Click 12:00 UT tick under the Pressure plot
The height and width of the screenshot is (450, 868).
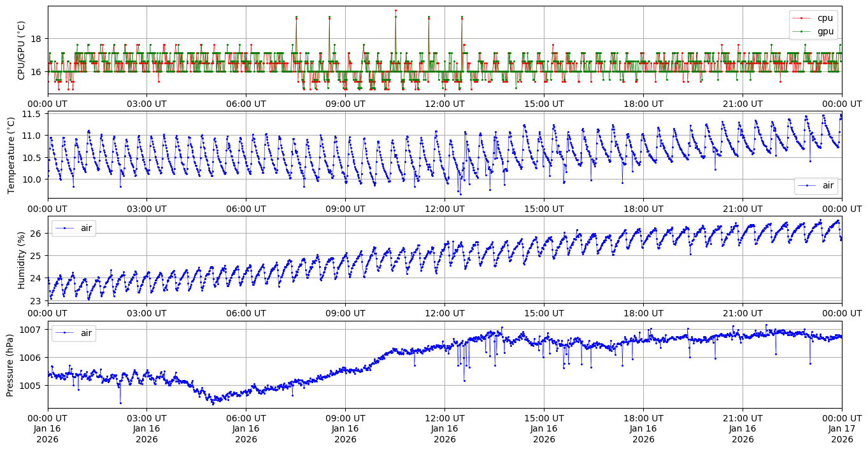click(x=445, y=418)
